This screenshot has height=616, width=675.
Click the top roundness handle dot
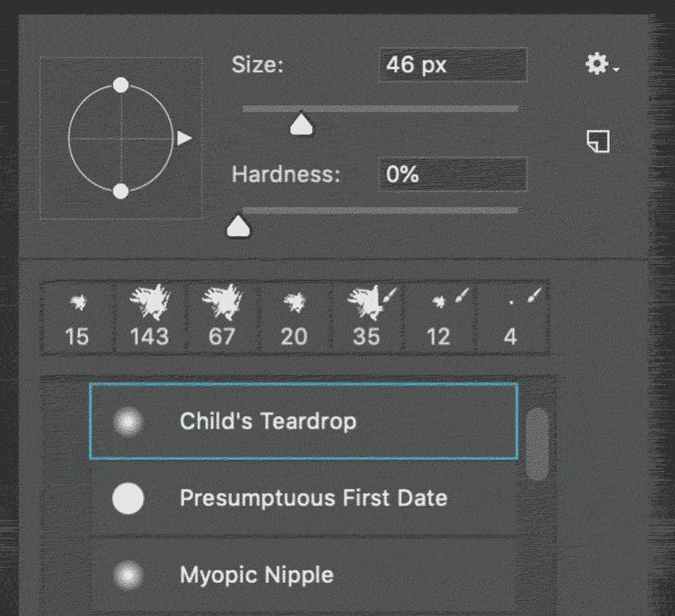(121, 85)
